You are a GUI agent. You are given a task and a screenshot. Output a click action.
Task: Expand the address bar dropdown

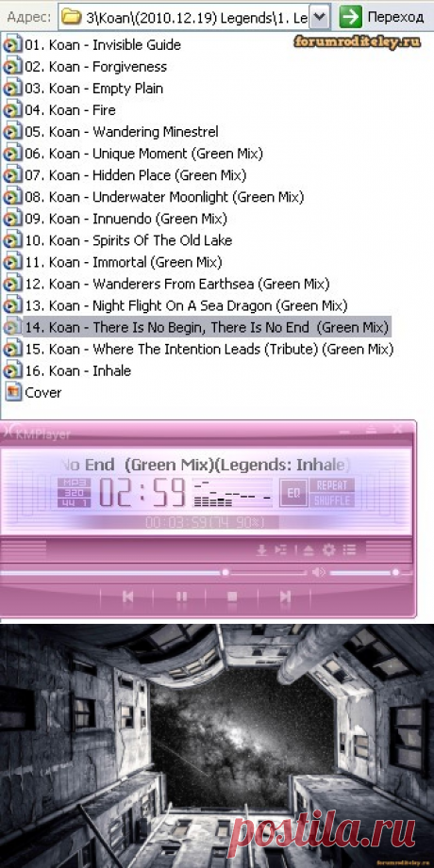319,17
